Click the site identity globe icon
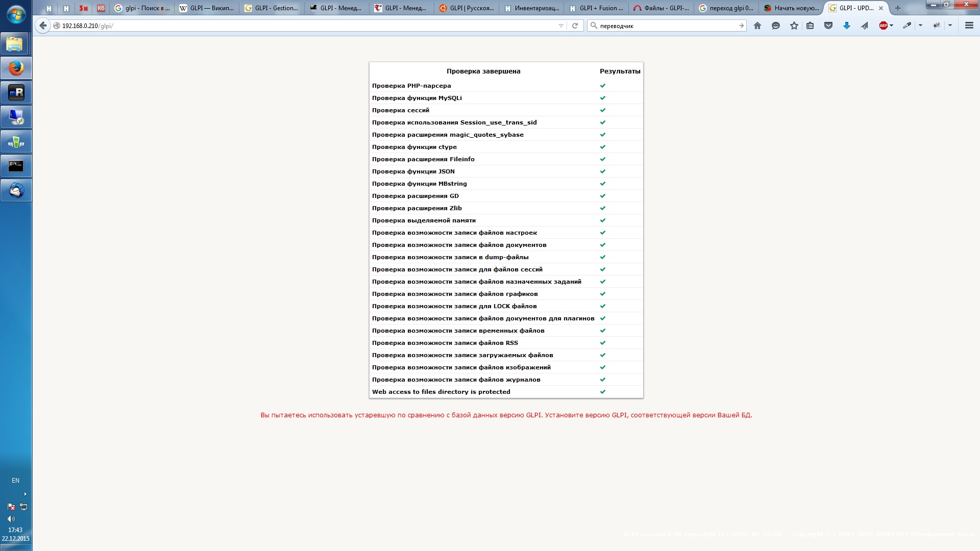Image resolution: width=980 pixels, height=551 pixels. [x=56, y=26]
